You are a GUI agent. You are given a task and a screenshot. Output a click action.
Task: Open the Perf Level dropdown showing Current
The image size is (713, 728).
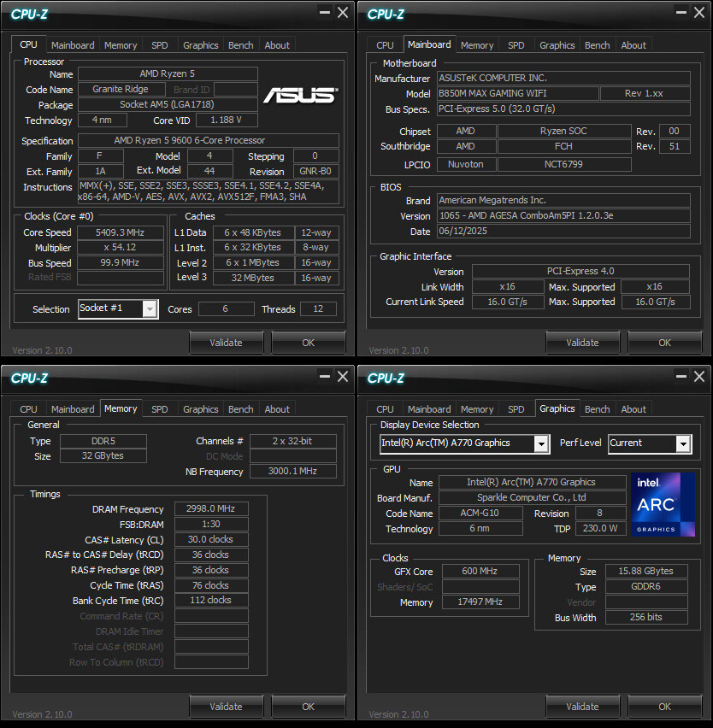(682, 443)
